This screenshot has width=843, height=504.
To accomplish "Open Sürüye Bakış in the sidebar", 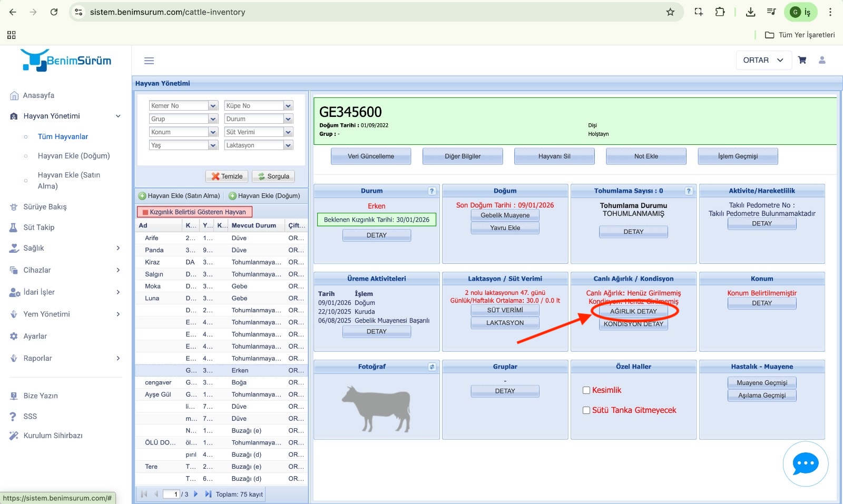I will tap(45, 207).
